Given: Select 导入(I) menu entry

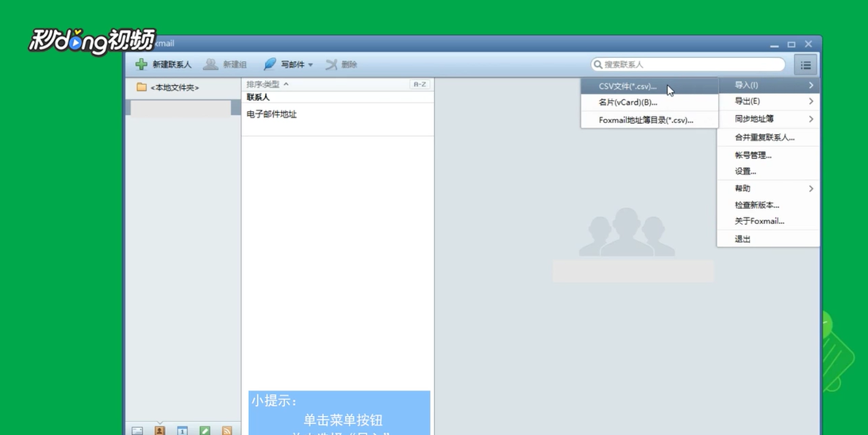Looking at the screenshot, I should click(768, 86).
